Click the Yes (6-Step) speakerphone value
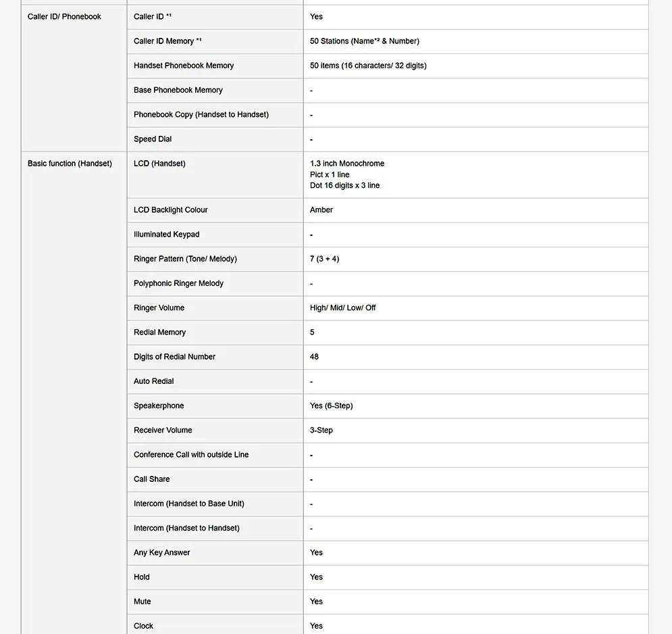This screenshot has height=634, width=672. point(332,406)
